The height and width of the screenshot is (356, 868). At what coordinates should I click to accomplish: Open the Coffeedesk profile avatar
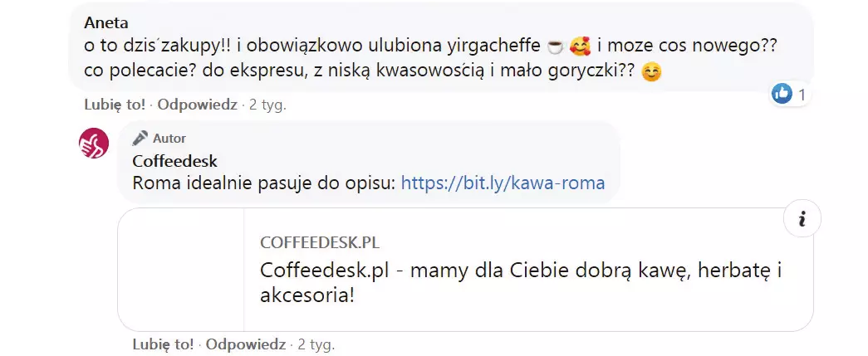click(93, 144)
